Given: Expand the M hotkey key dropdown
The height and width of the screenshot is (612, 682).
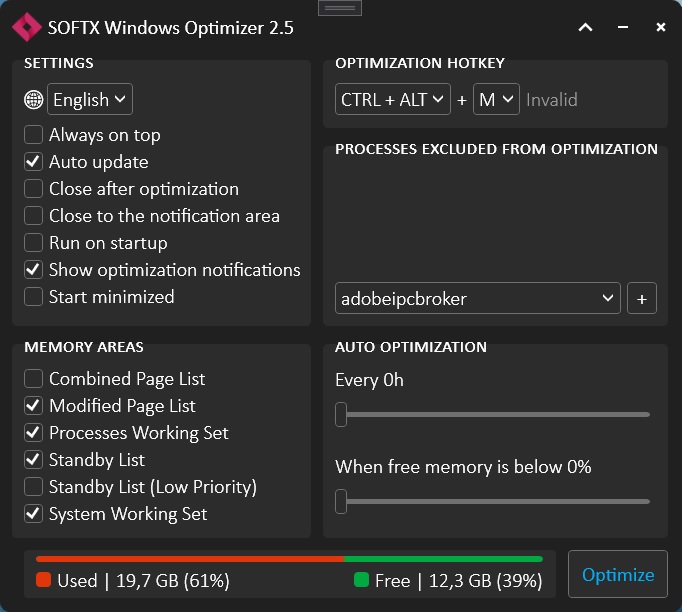Looking at the screenshot, I should tap(496, 100).
